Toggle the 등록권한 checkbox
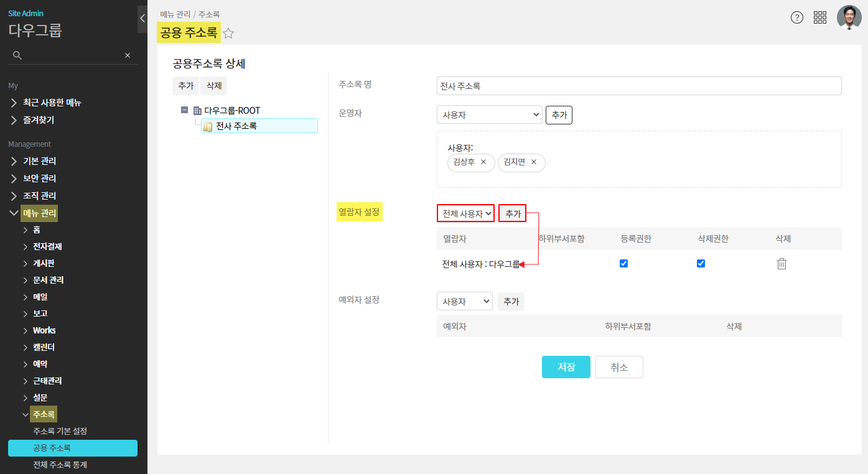 point(624,264)
